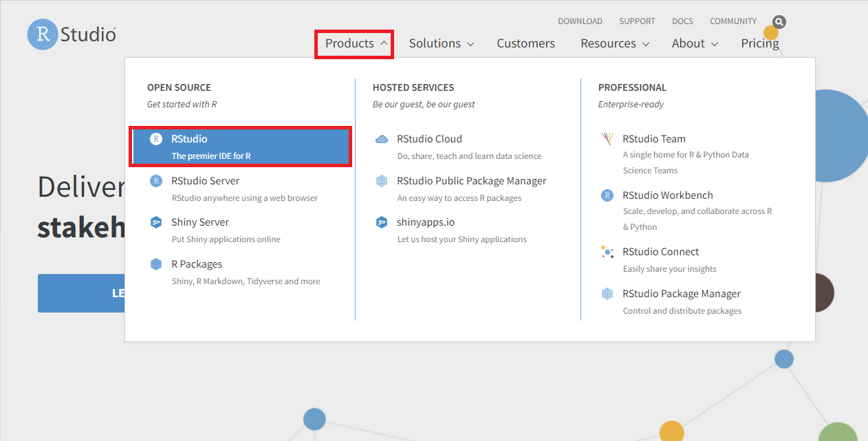Open the COMMUNITY link in top bar
Image resolution: width=868 pixels, height=441 pixels.
(x=733, y=21)
